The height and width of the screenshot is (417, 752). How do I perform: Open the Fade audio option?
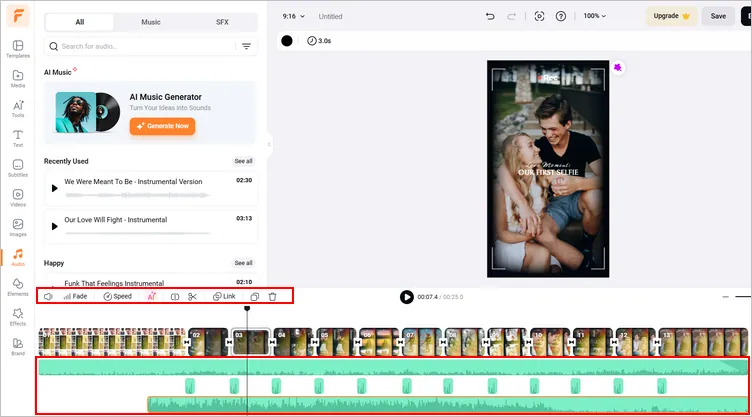75,297
